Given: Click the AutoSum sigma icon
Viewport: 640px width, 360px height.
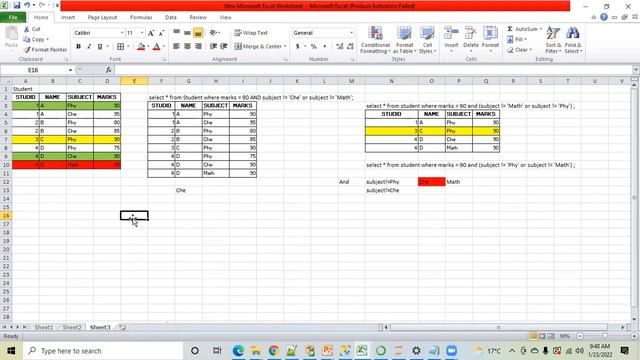Looking at the screenshot, I should [510, 29].
